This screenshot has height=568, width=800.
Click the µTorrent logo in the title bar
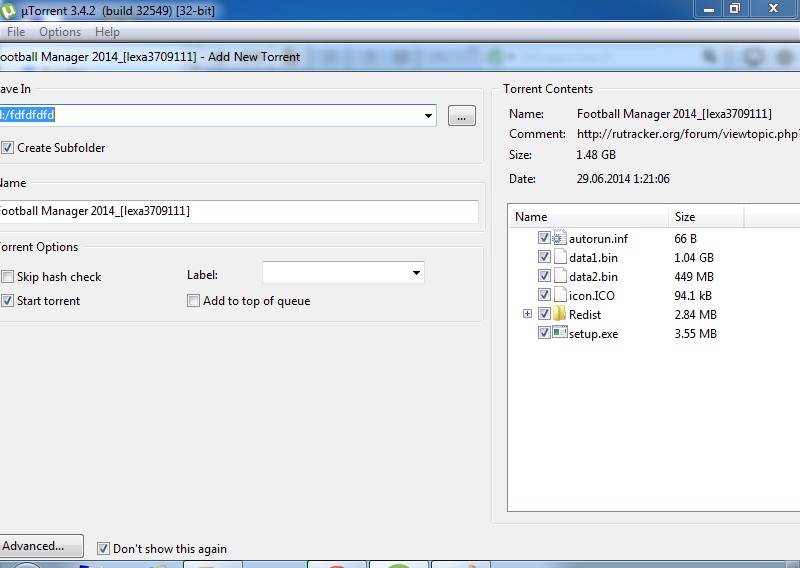8,10
